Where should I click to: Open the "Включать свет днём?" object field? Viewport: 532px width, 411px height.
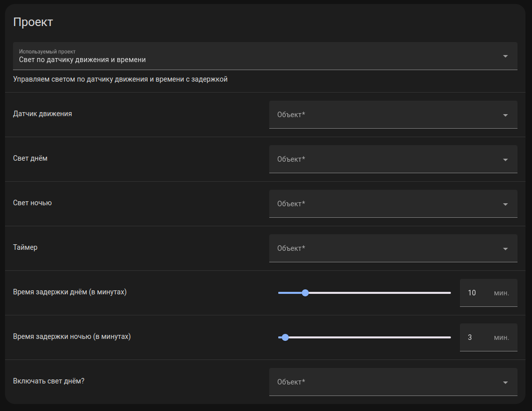[x=385, y=382]
